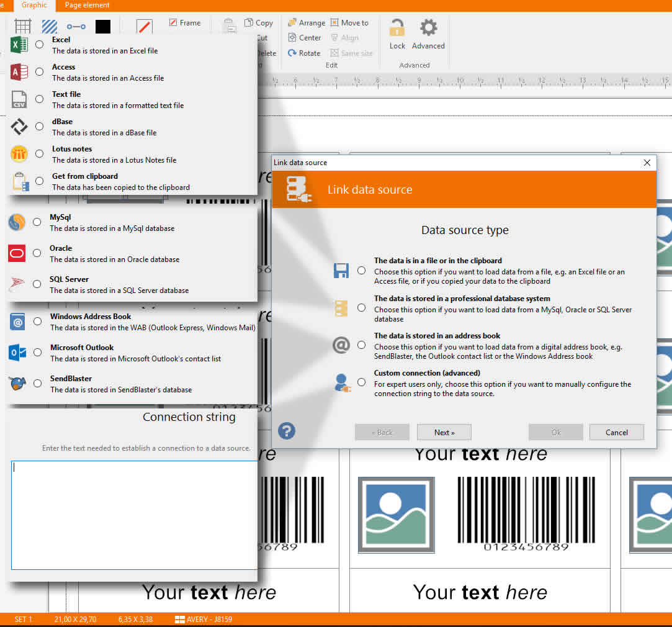Image resolution: width=672 pixels, height=627 pixels.
Task: Click the table grid icon
Action: (23, 26)
